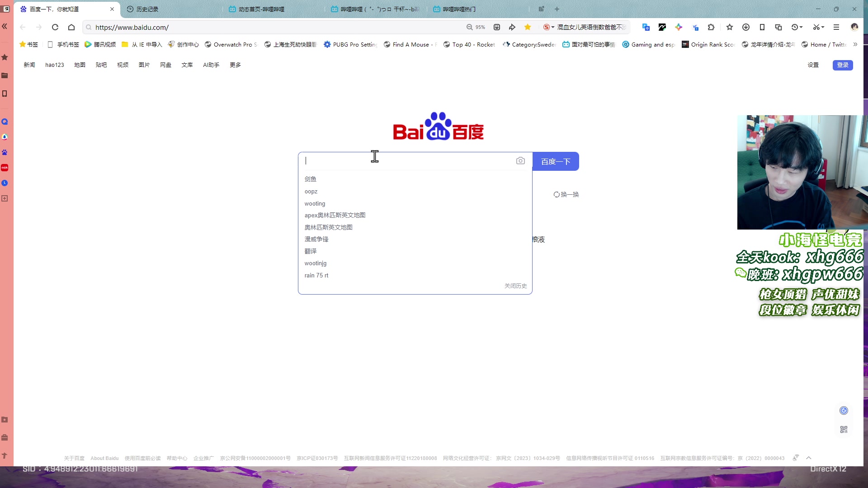Open the puzzle-piece extensions icon
Image resolution: width=868 pixels, height=488 pixels.
point(711,27)
